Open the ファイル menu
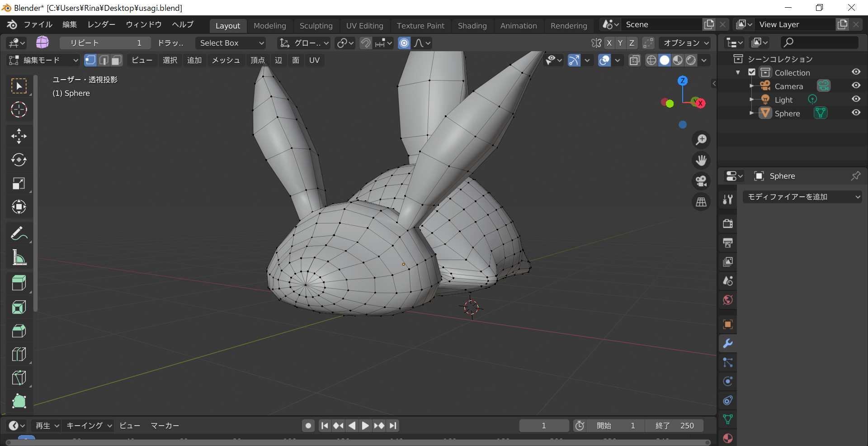868x446 pixels. click(38, 24)
